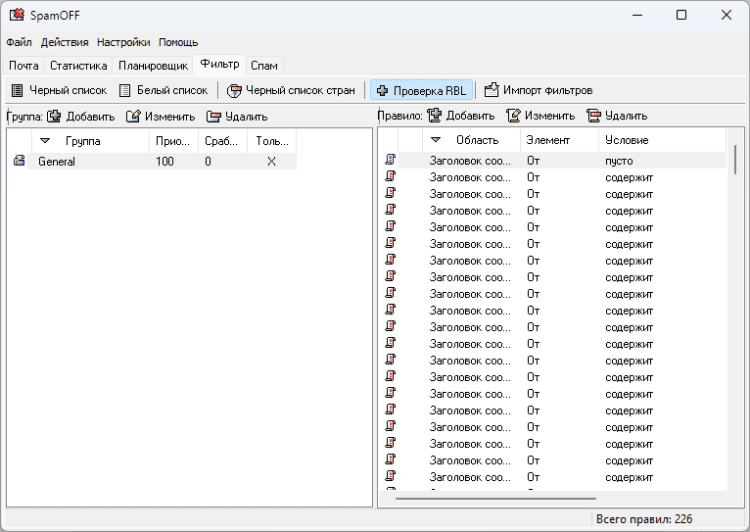Switch to the Спам tab
The height and width of the screenshot is (532, 750).
[x=264, y=66]
